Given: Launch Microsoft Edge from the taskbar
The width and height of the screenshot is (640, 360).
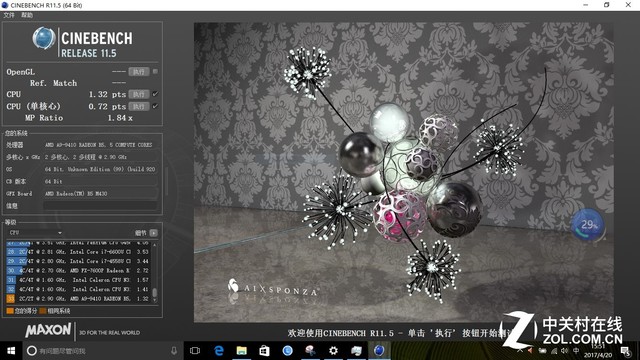Looking at the screenshot, I should [219, 351].
